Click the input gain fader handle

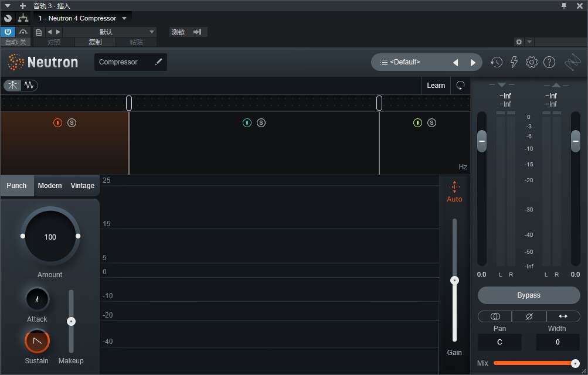[482, 141]
